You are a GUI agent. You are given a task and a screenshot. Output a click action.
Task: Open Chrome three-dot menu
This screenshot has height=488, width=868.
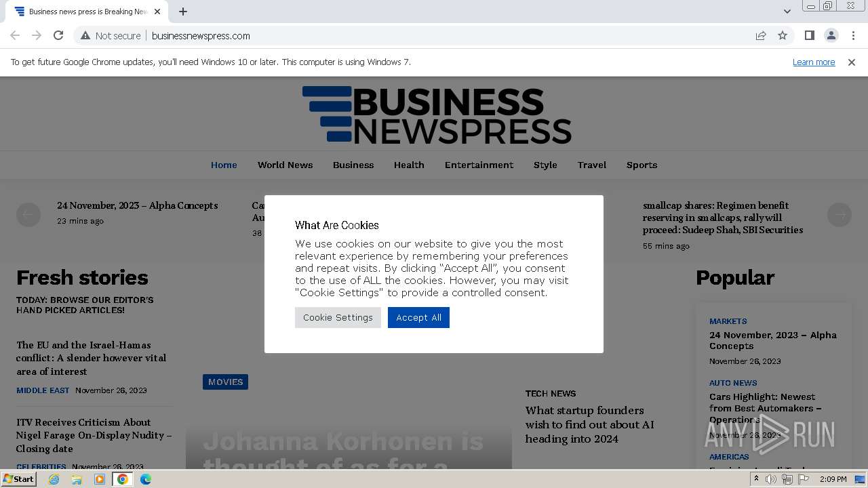tap(853, 35)
